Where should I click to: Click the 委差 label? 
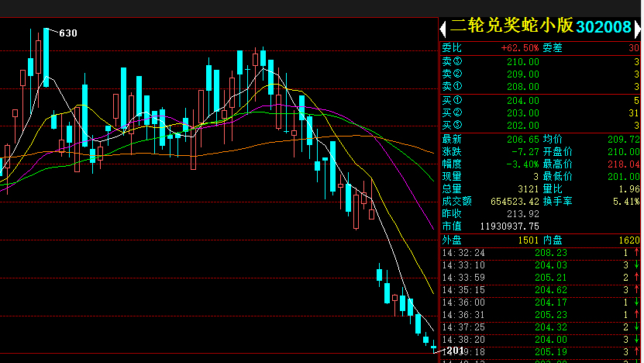coord(553,48)
